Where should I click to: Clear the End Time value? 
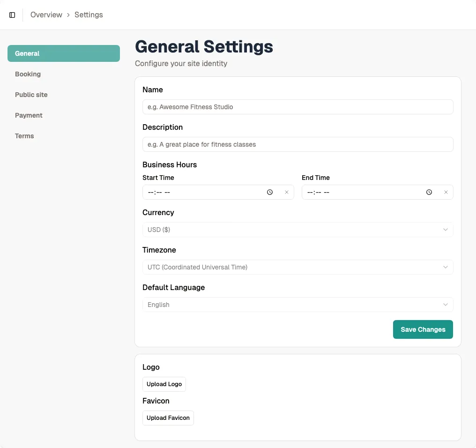click(x=446, y=192)
